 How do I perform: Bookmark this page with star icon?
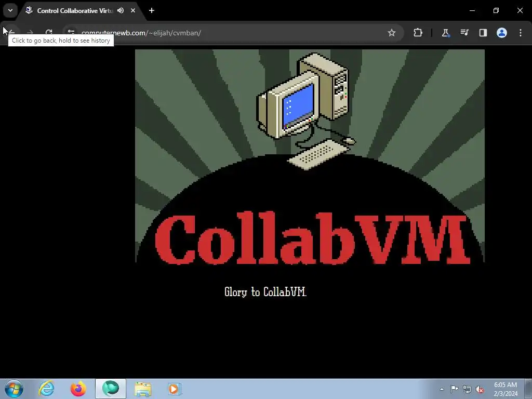(392, 33)
